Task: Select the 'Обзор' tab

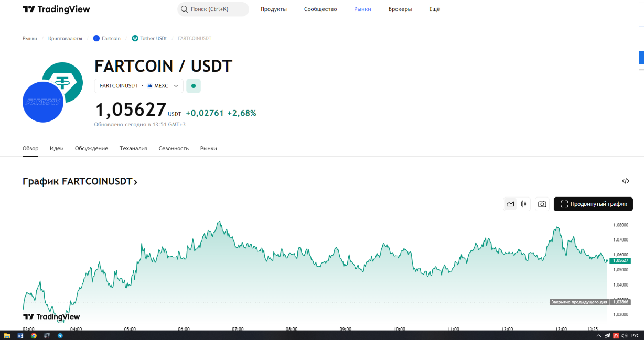Action: pyautogui.click(x=30, y=148)
